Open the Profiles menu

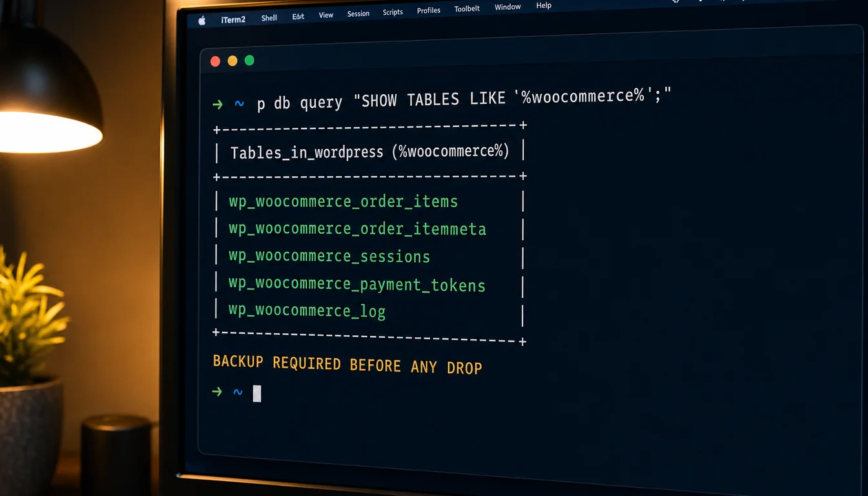(x=429, y=10)
